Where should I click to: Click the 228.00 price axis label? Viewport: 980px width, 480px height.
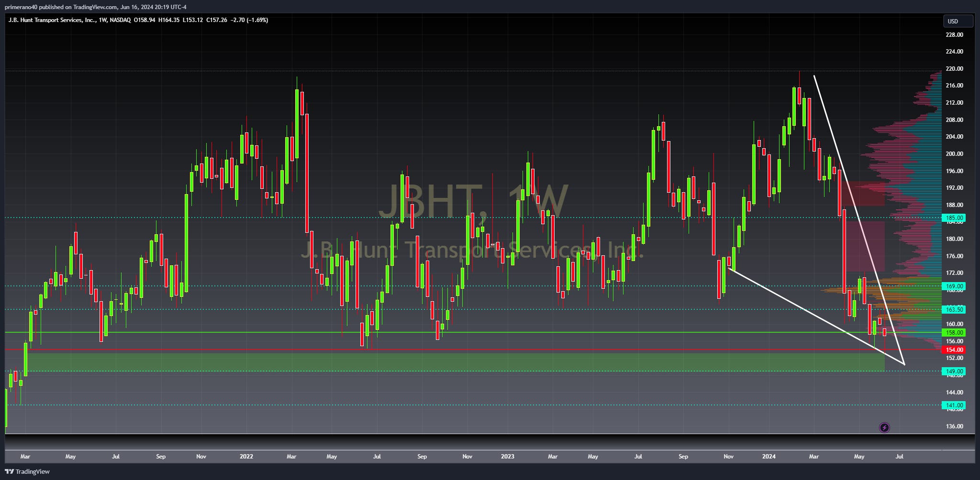click(x=955, y=35)
